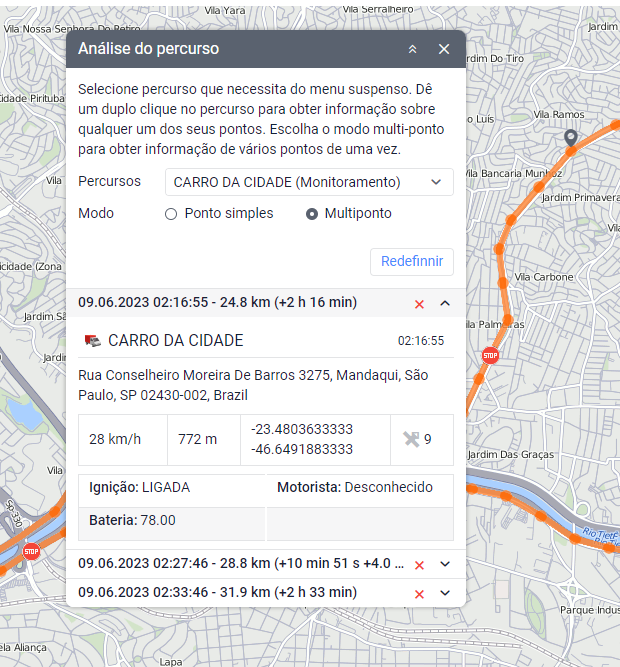Click the satellite count icon
620x667 pixels.
pos(411,439)
